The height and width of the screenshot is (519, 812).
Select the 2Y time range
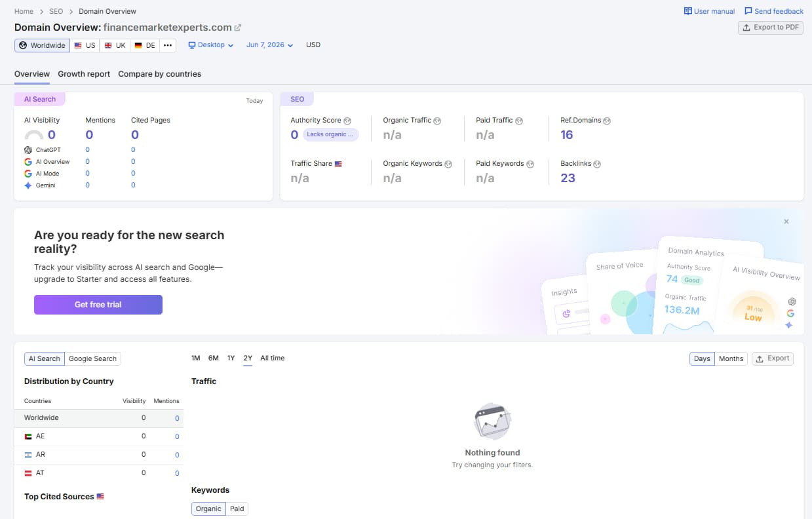point(248,358)
